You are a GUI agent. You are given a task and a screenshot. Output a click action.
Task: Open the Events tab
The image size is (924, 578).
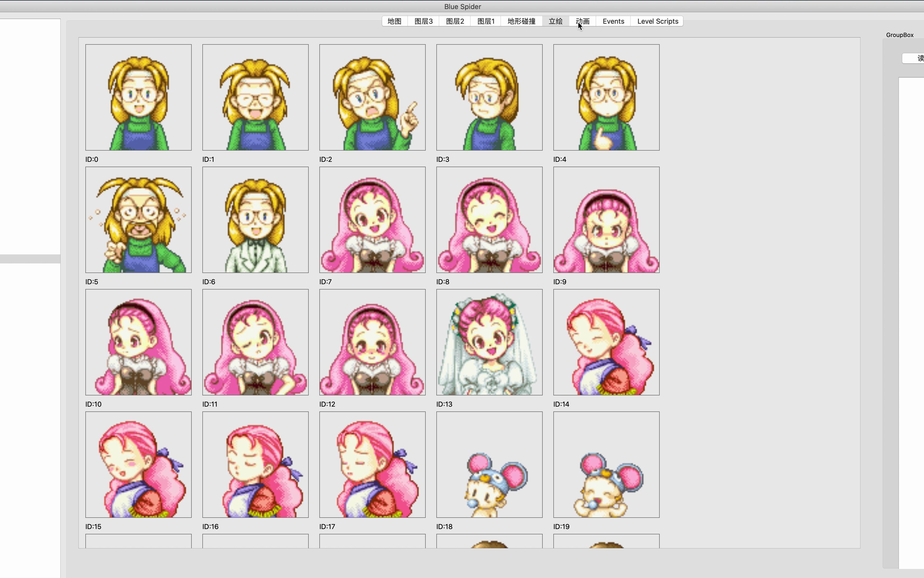[x=613, y=21]
